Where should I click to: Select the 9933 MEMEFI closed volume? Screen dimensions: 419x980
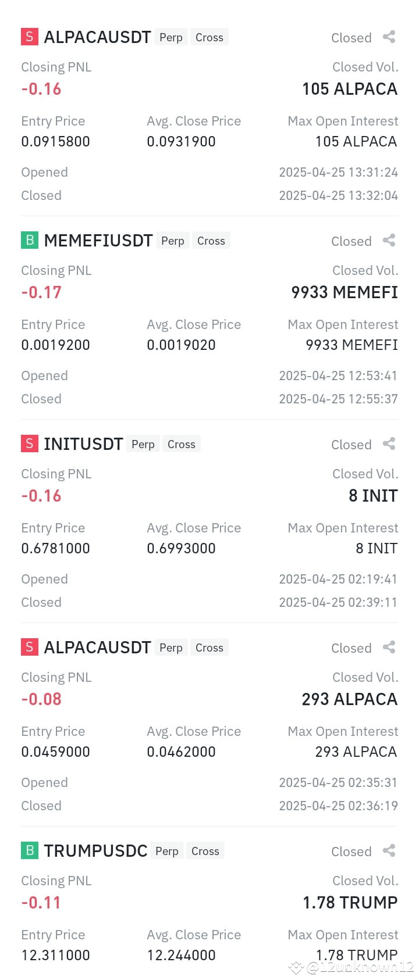(345, 292)
